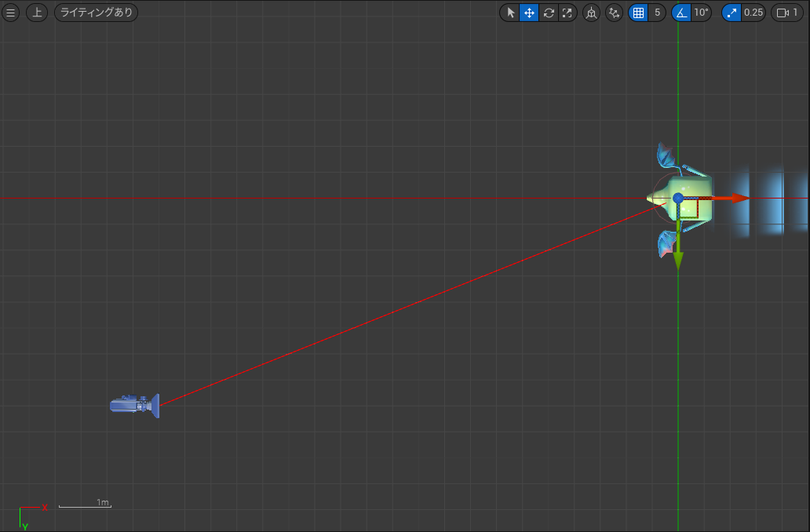This screenshot has width=810, height=532.
Task: Open camera speed setting 1
Action: pyautogui.click(x=787, y=13)
